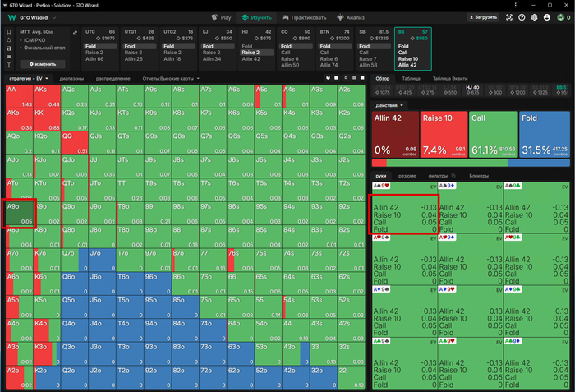The width and height of the screenshot is (575, 392).
Task: Open settings with the gear icon
Action: click(x=534, y=17)
